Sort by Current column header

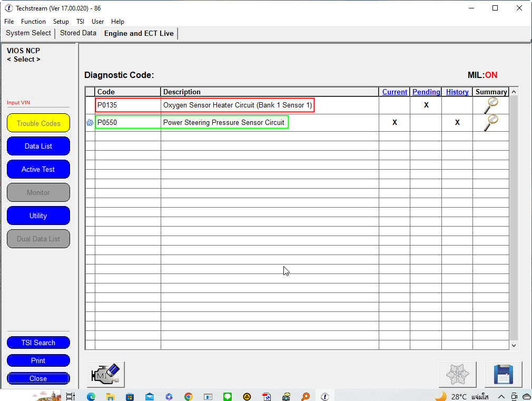pos(395,92)
